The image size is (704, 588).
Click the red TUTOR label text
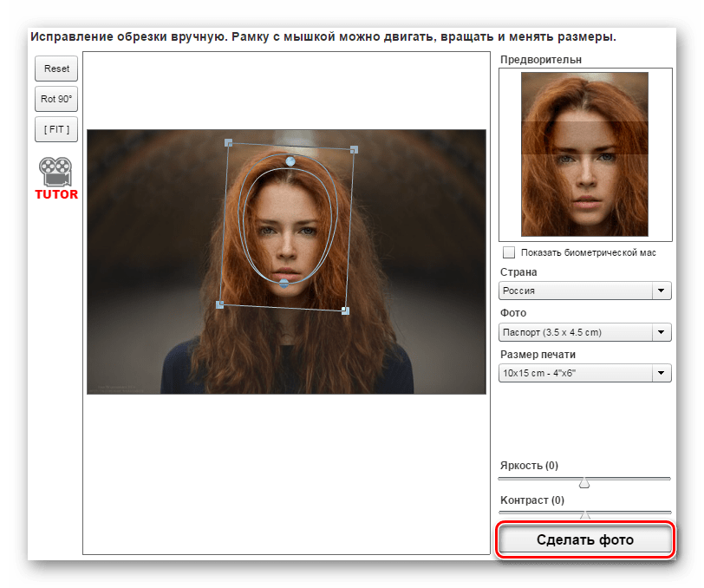click(56, 194)
